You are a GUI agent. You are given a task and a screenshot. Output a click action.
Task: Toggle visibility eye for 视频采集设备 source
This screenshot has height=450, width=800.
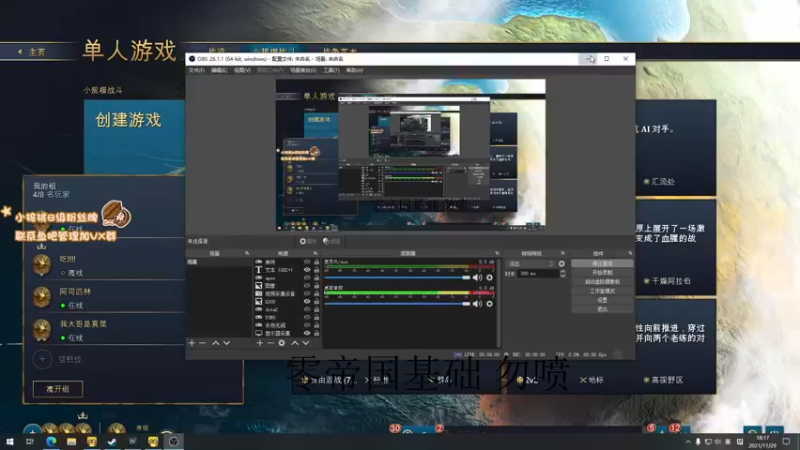click(x=307, y=294)
